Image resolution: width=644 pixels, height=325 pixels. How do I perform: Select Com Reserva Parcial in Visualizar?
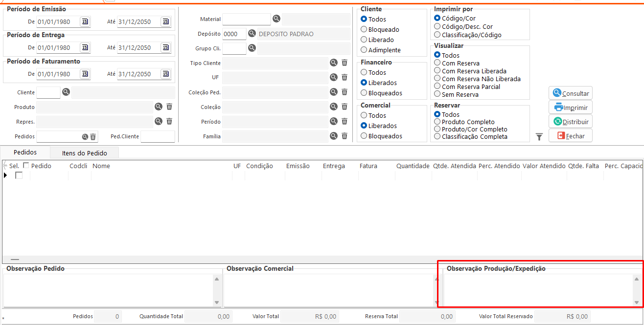coord(437,87)
